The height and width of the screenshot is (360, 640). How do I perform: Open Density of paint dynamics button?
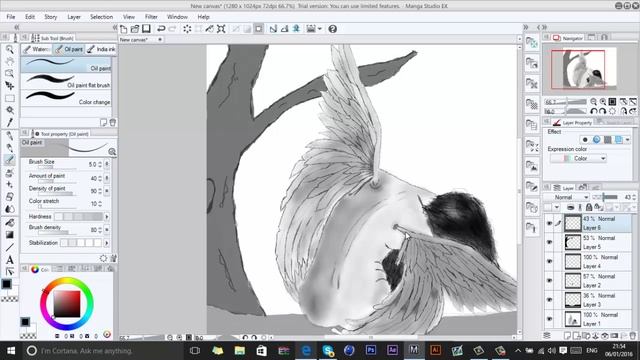pyautogui.click(x=107, y=191)
